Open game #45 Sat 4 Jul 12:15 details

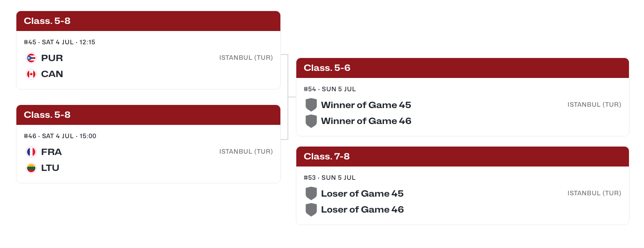click(x=59, y=42)
